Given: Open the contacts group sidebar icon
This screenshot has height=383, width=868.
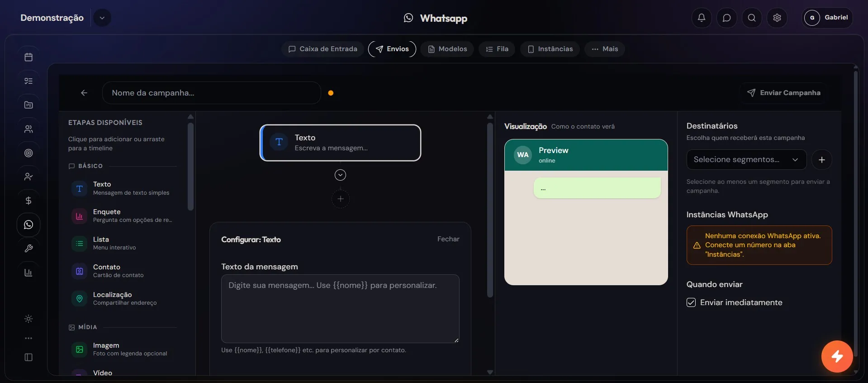Looking at the screenshot, I should 28,129.
